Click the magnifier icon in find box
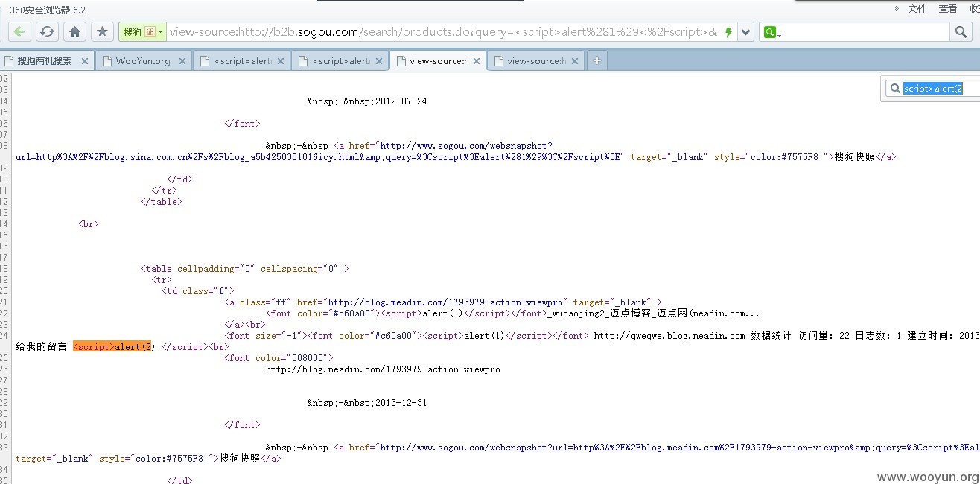This screenshot has height=484, width=980. 894,89
